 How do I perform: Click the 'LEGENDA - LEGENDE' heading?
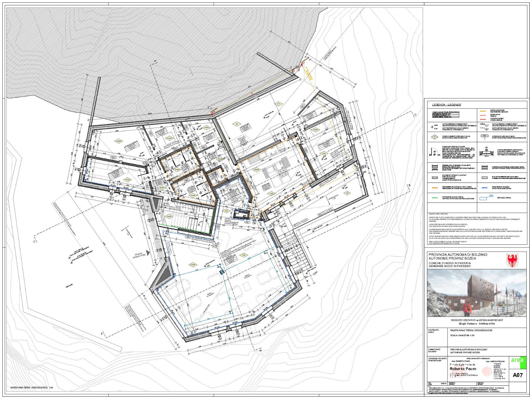pos(446,105)
